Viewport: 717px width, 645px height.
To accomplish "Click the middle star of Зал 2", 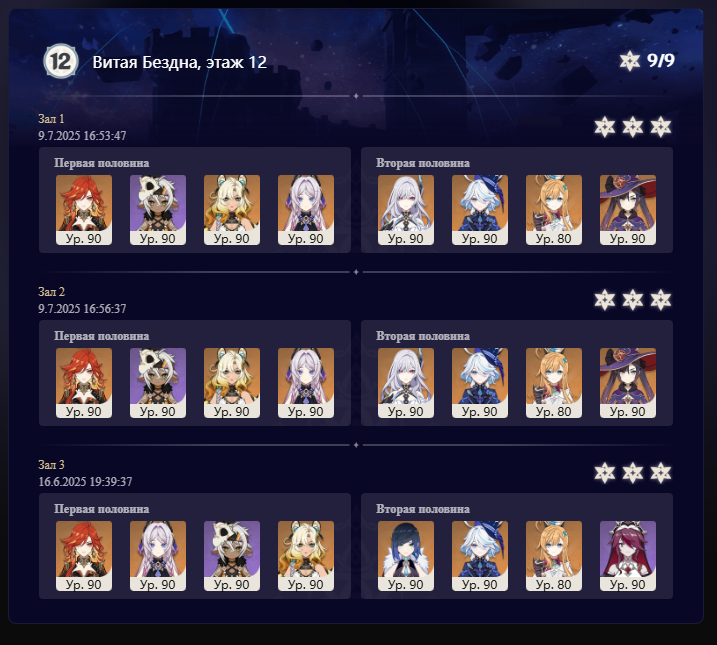I will [x=633, y=300].
